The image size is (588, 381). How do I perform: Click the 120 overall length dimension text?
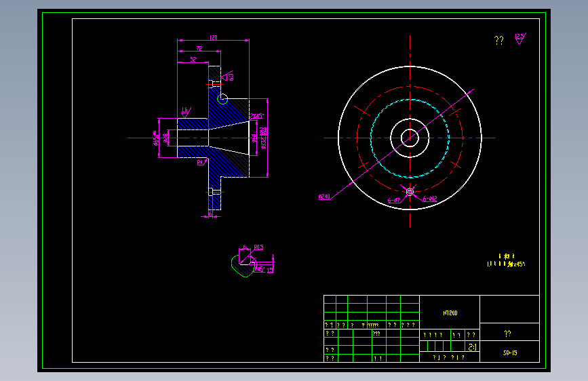tap(214, 37)
